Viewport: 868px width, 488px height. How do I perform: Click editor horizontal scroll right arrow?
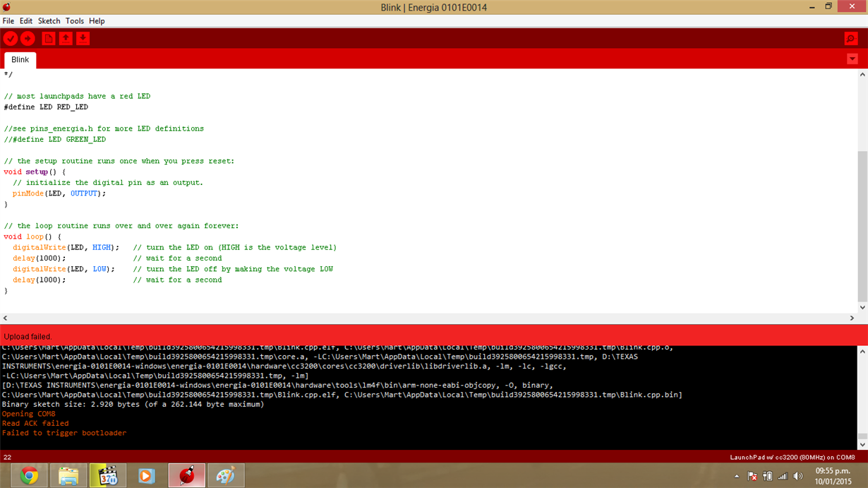pyautogui.click(x=852, y=319)
